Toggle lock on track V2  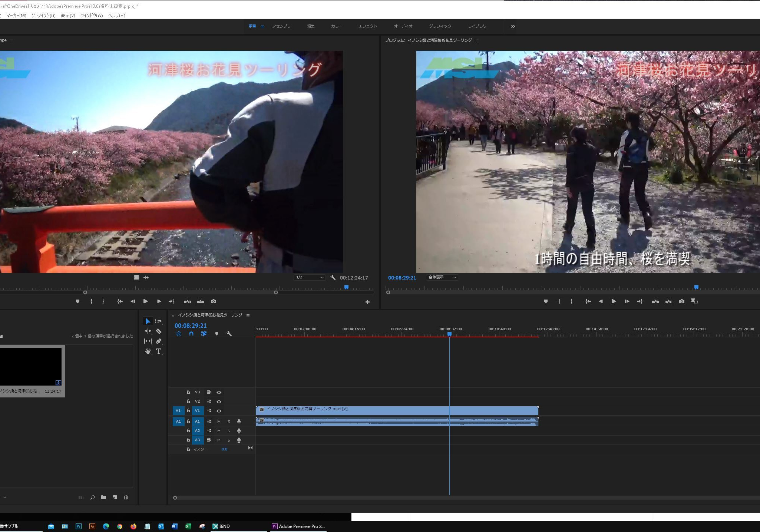point(188,402)
